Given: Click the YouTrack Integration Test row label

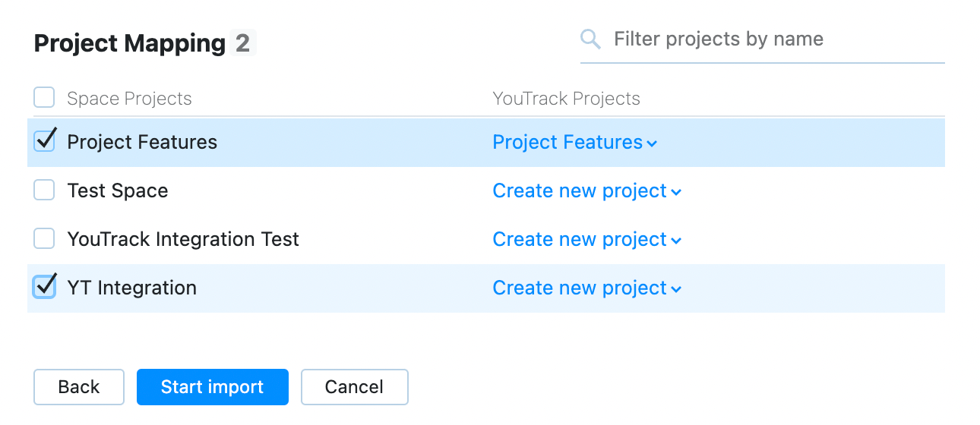Looking at the screenshot, I should tap(183, 240).
